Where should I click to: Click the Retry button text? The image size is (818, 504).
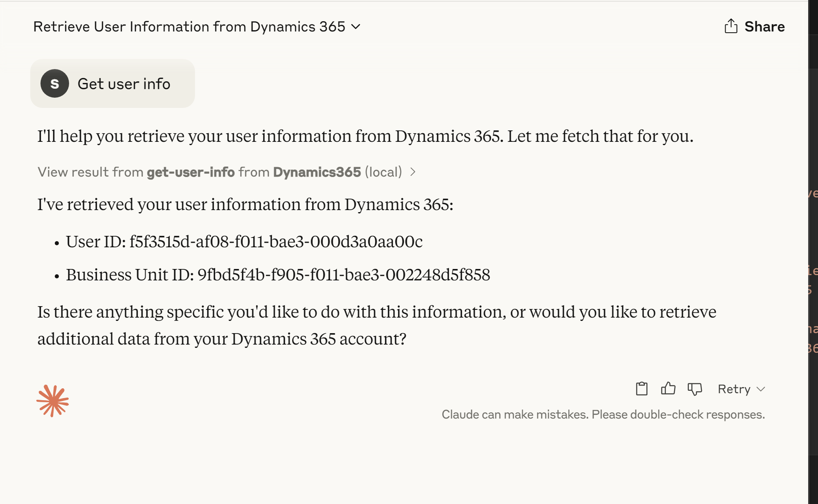point(734,389)
